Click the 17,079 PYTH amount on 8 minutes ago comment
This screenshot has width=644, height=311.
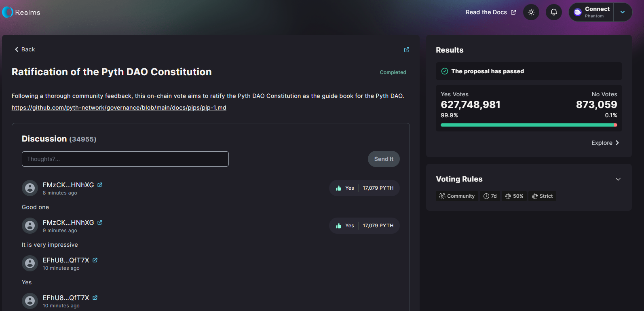click(378, 188)
